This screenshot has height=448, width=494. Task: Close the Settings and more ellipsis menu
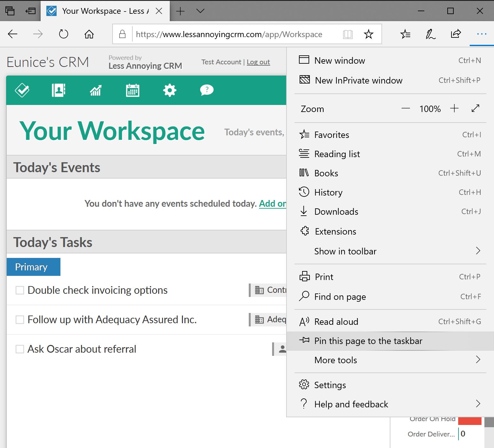(x=482, y=34)
